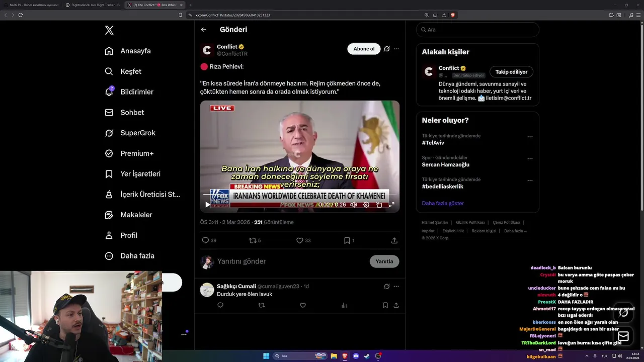
Task: Switch to the Flightradar24 browser tab
Action: click(x=93, y=5)
